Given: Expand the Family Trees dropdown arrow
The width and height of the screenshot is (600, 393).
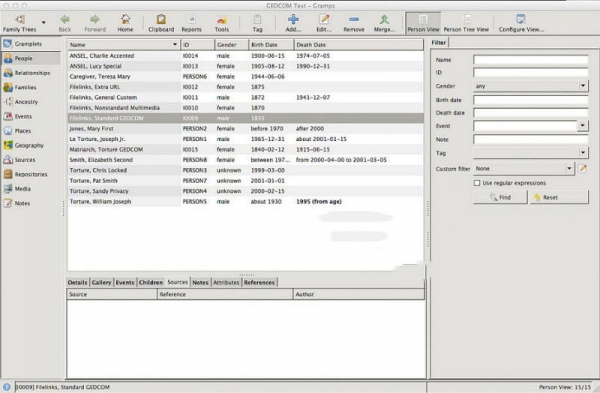Looking at the screenshot, I should pos(44,23).
